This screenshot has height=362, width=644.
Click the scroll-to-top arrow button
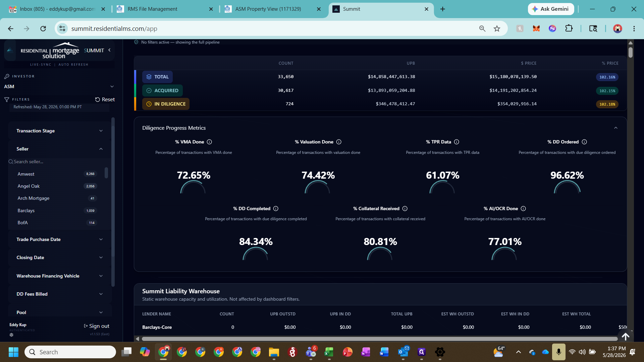tap(626, 336)
